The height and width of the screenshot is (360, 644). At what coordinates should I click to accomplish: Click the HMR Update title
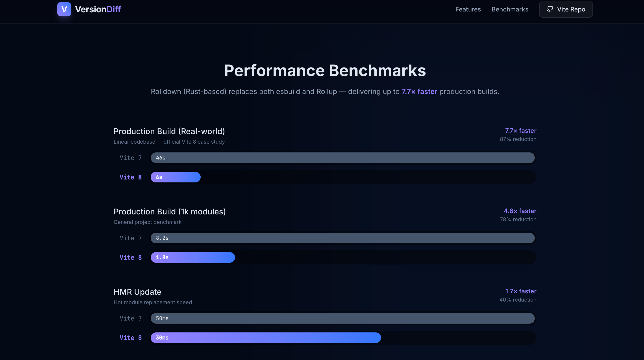pos(137,292)
